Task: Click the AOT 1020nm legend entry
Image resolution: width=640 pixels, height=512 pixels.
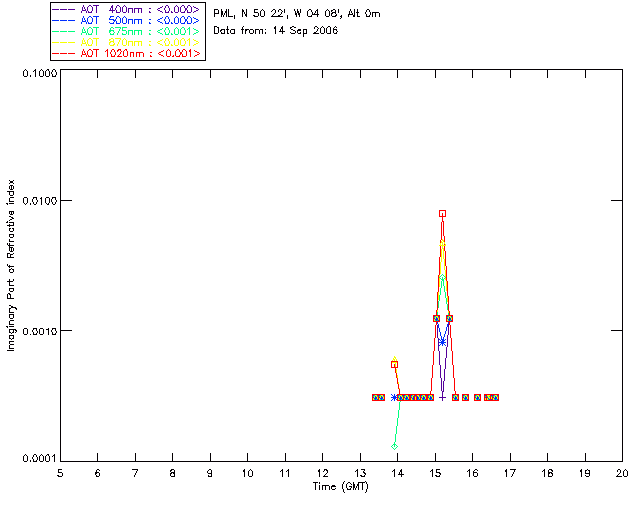Action: click(126, 53)
